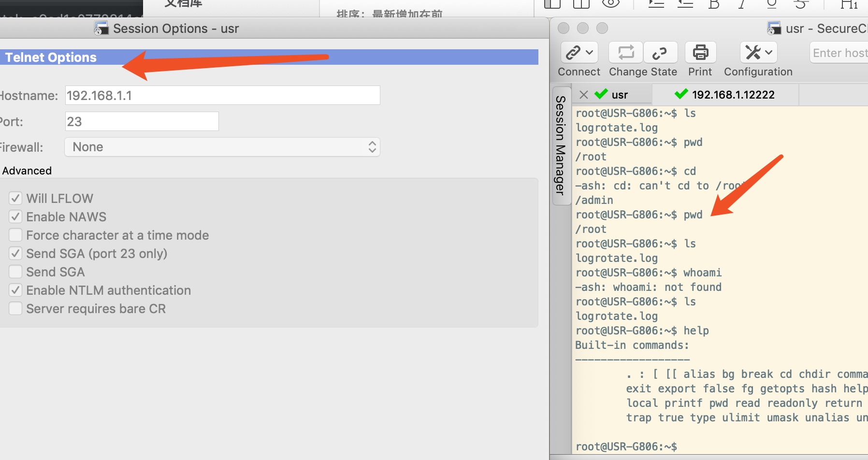Image resolution: width=868 pixels, height=460 pixels.
Task: Click the Hostname field with 192.168.1.1
Action: coord(222,96)
